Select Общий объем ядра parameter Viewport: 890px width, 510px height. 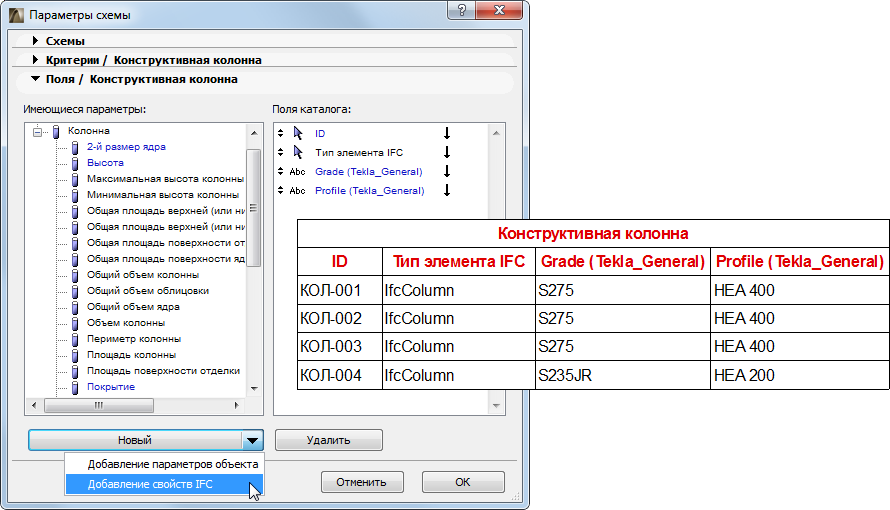pyautogui.click(x=133, y=306)
